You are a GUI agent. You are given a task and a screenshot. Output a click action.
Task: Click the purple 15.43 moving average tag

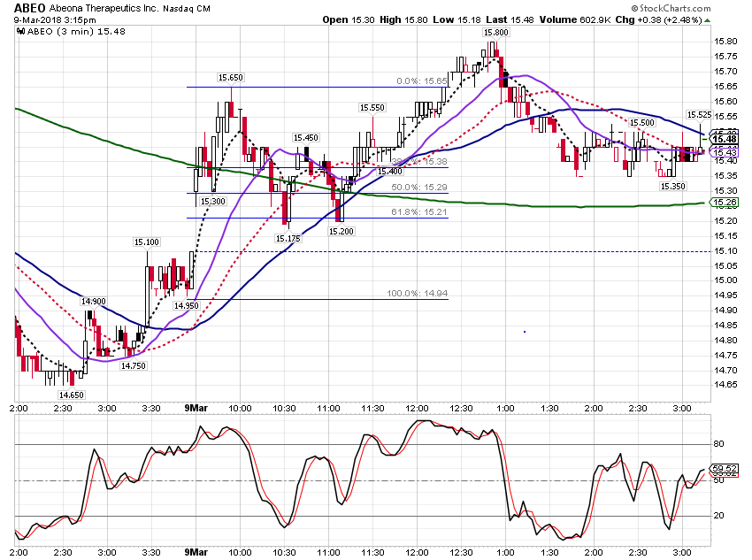click(725, 153)
